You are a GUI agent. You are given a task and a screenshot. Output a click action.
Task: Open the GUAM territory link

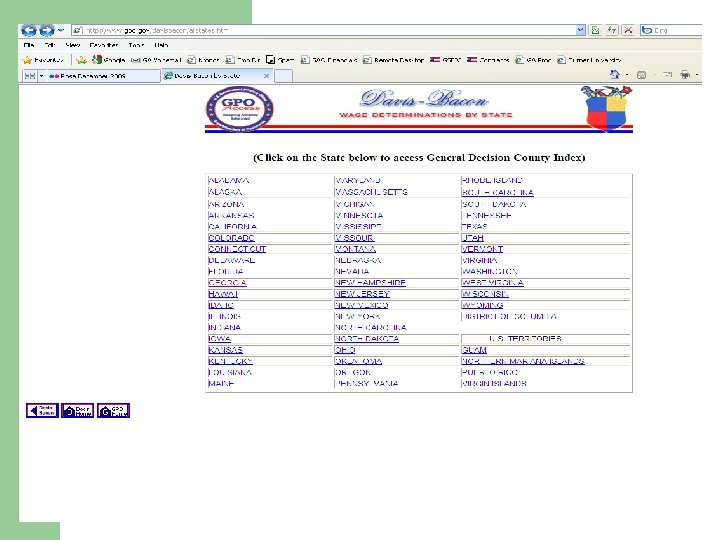tap(474, 350)
